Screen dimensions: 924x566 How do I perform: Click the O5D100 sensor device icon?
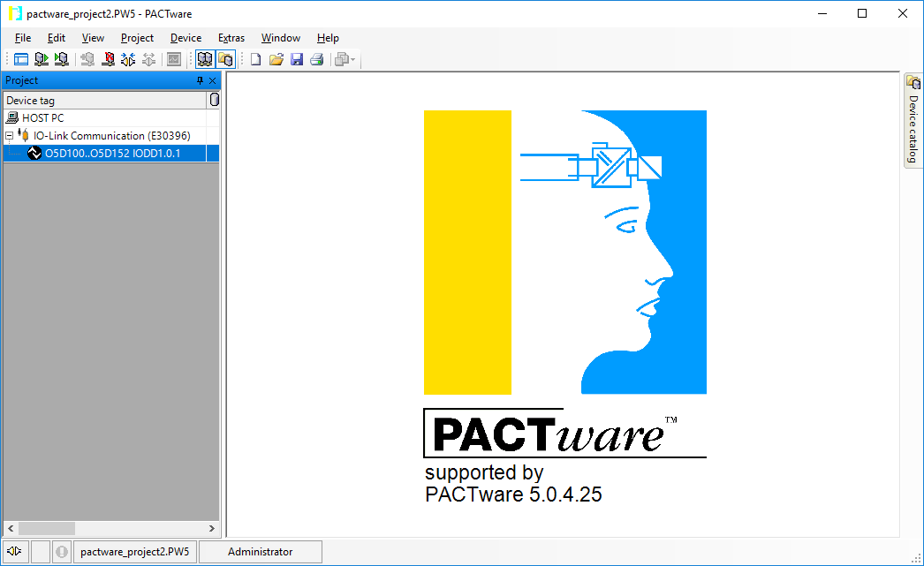coord(34,153)
